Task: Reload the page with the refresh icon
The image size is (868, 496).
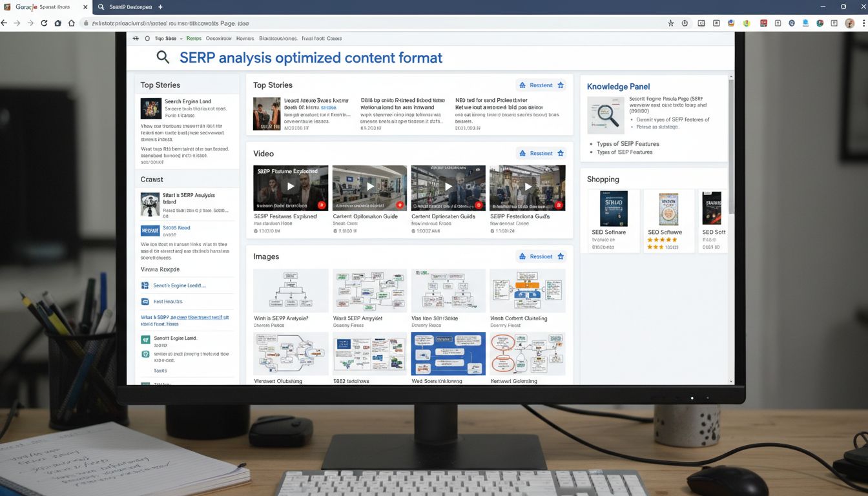Action: (x=44, y=23)
